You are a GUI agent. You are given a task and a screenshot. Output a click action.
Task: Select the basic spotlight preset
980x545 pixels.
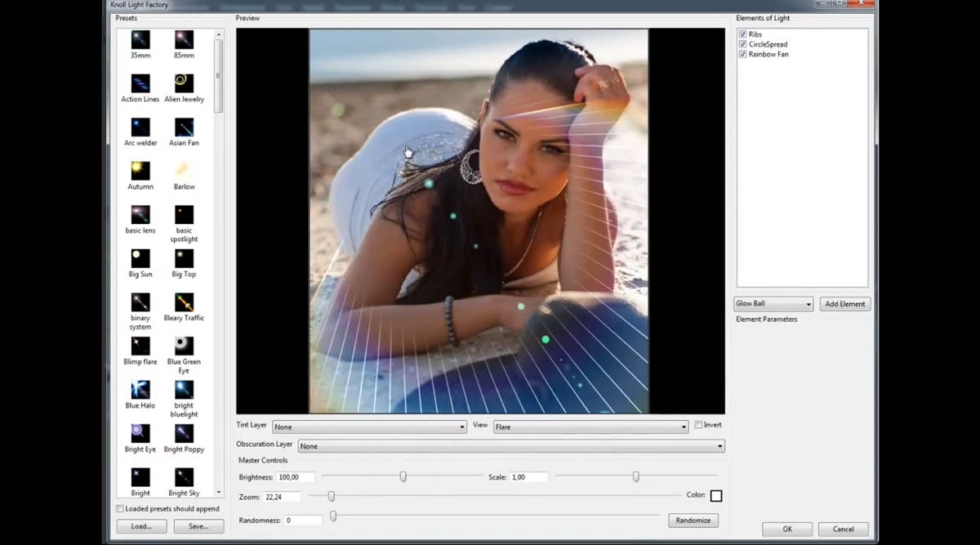(x=184, y=215)
